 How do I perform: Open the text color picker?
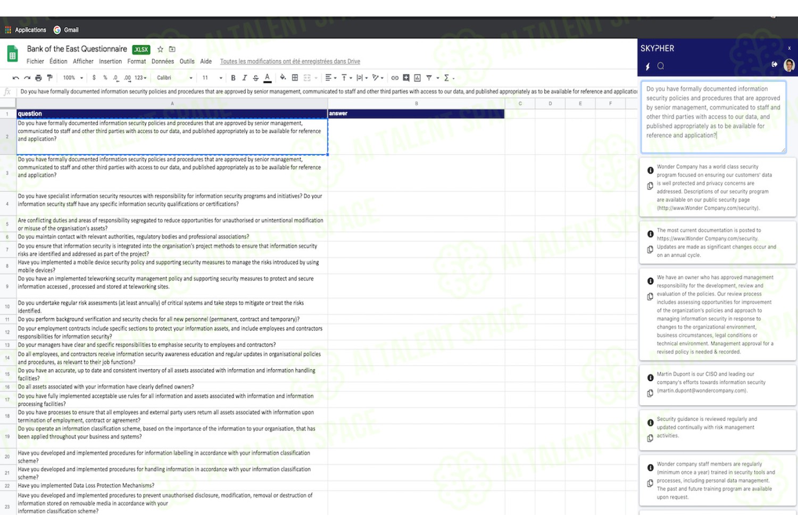(x=268, y=78)
